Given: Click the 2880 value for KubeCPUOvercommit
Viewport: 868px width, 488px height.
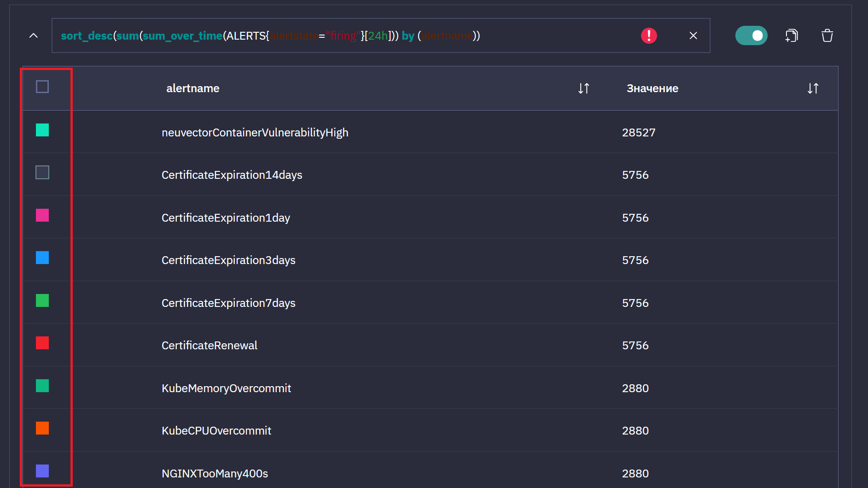Looking at the screenshot, I should (635, 431).
